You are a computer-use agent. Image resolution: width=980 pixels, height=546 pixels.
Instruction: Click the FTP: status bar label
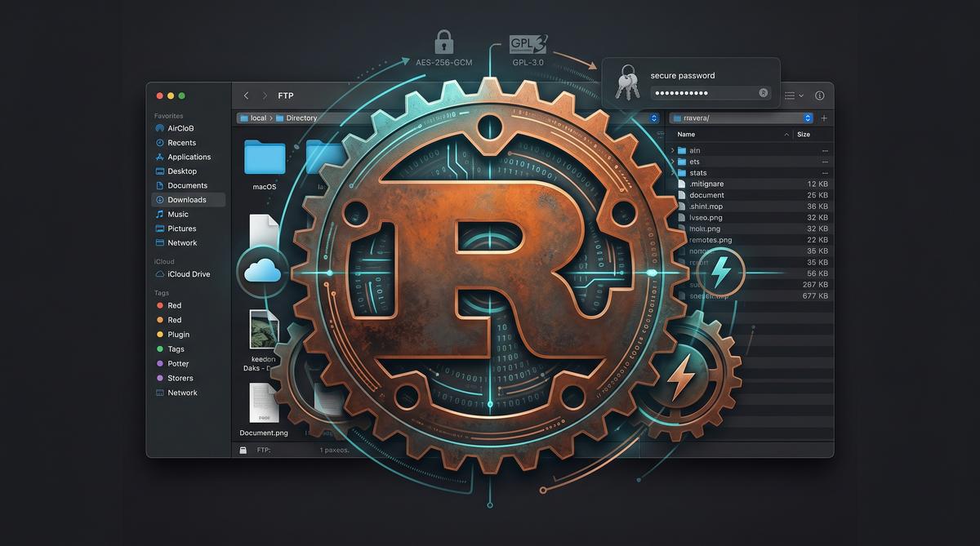[x=264, y=450]
